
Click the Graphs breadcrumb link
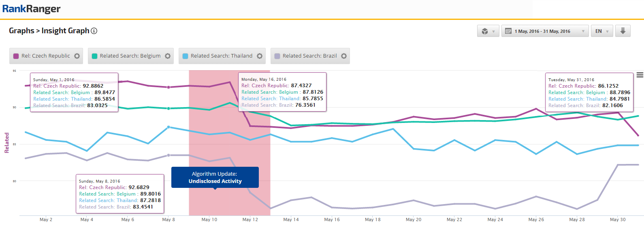21,31
